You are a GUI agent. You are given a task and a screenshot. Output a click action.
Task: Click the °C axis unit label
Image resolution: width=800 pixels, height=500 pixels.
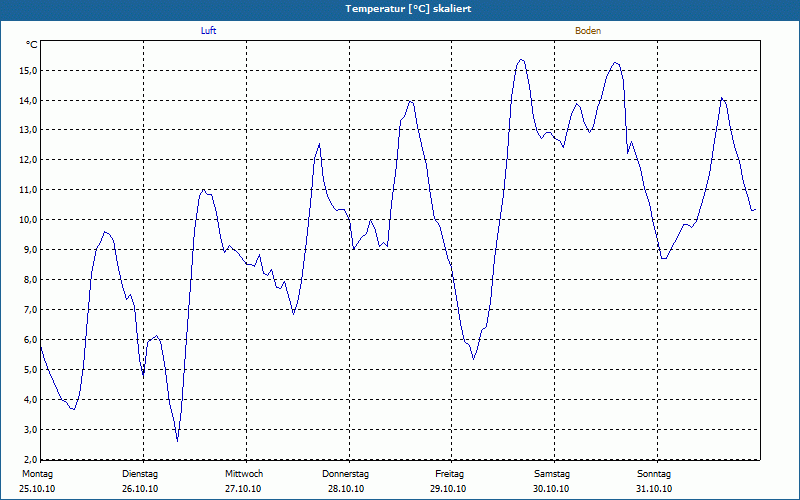point(32,45)
